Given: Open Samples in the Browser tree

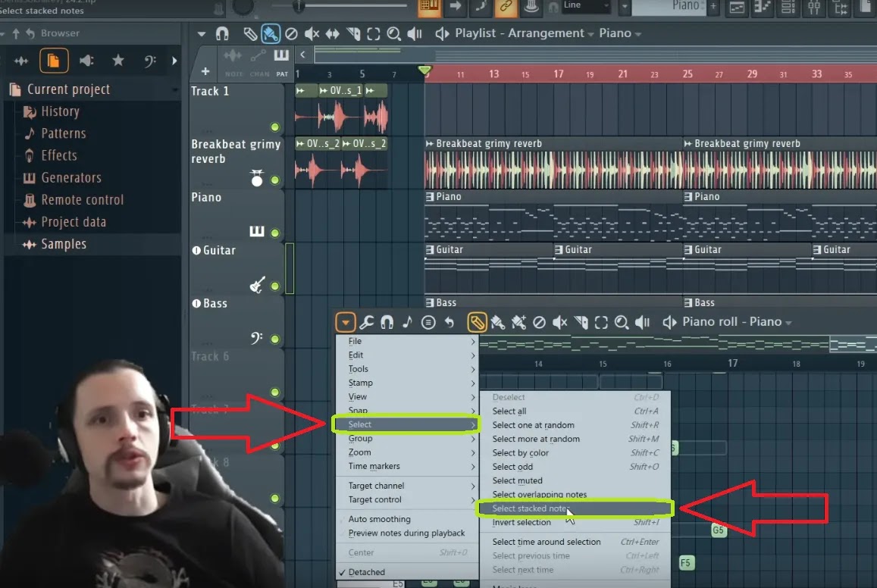Looking at the screenshot, I should [63, 244].
